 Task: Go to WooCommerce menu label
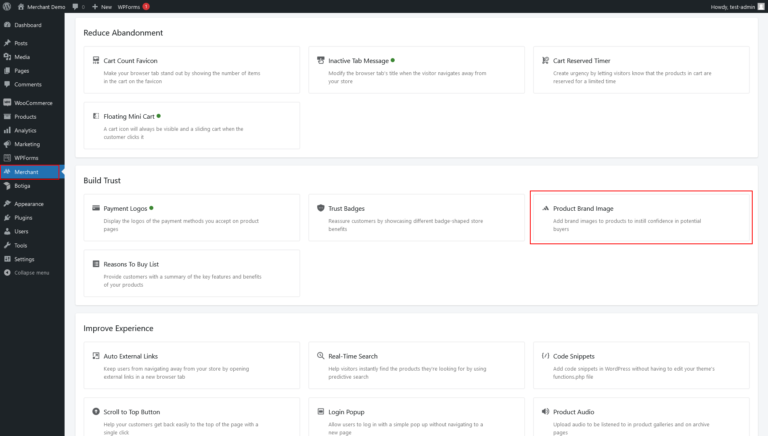click(33, 103)
